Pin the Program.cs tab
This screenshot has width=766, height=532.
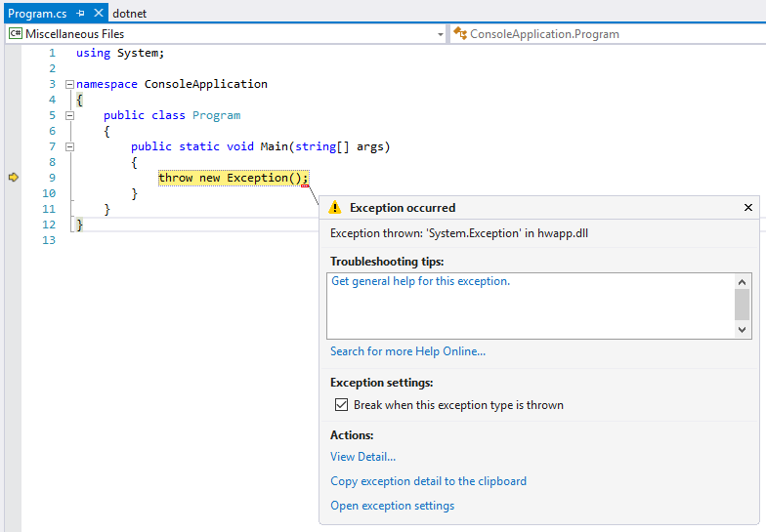80,14
